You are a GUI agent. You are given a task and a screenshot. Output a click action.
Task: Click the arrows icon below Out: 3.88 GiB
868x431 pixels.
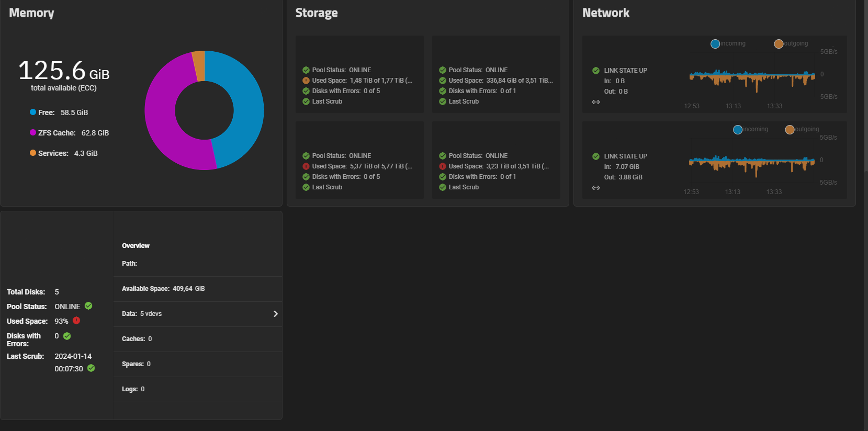click(x=596, y=188)
